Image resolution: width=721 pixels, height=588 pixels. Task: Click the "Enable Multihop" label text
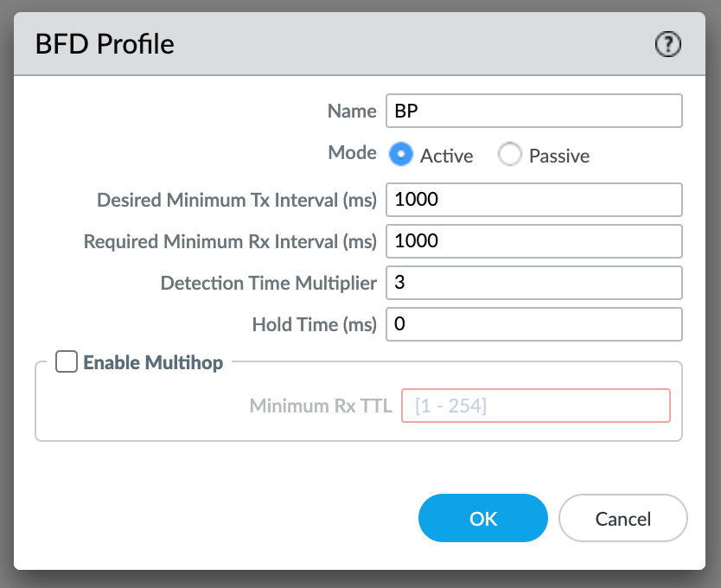pyautogui.click(x=153, y=362)
